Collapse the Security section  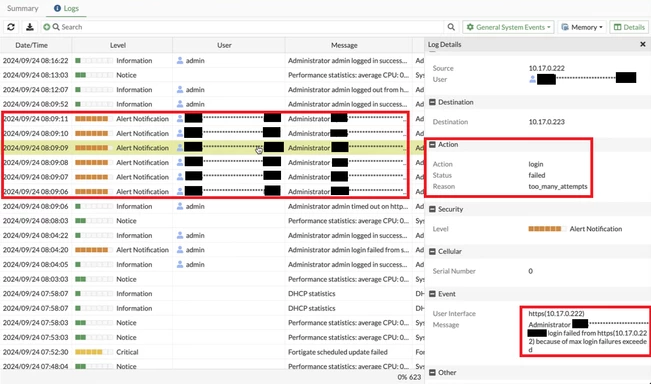(x=432, y=209)
